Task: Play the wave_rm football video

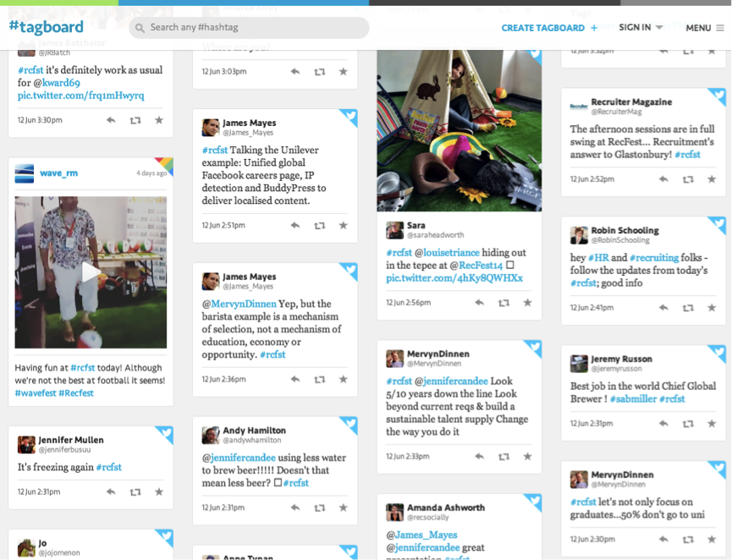Action: pyautogui.click(x=91, y=272)
